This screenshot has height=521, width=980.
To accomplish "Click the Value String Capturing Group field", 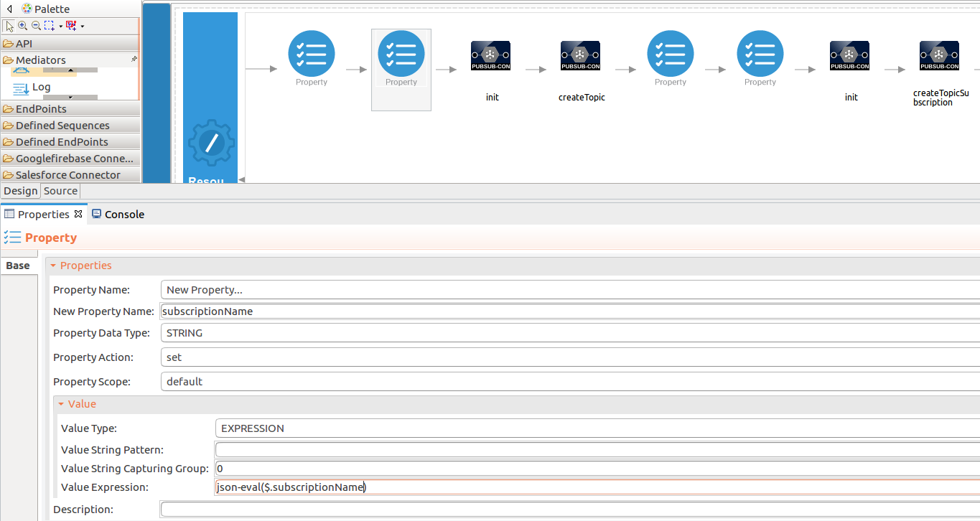I will click(597, 469).
